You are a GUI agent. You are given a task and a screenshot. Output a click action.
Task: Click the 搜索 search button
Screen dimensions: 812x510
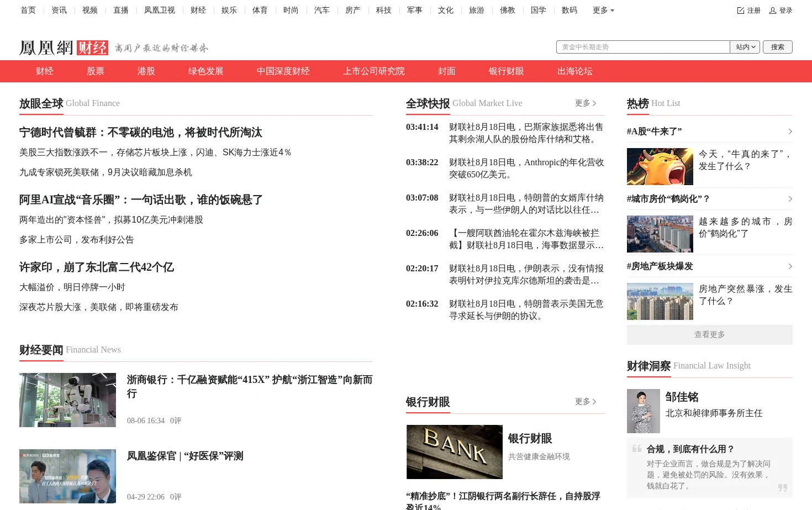point(778,47)
